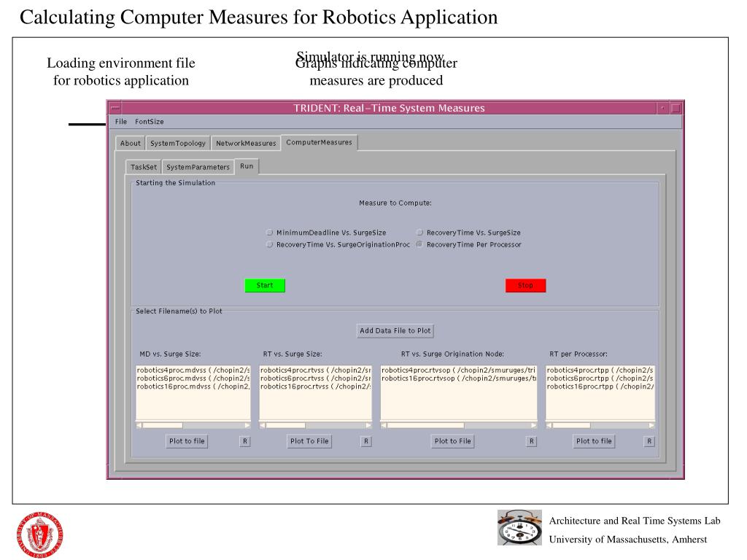Screen dimensions: 747x560
Task: Select robotics4proc.rtpp file entry
Action: click(600, 370)
